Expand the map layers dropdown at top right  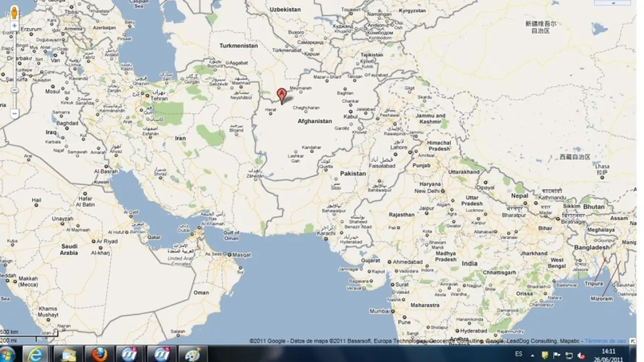pyautogui.click(x=612, y=3)
